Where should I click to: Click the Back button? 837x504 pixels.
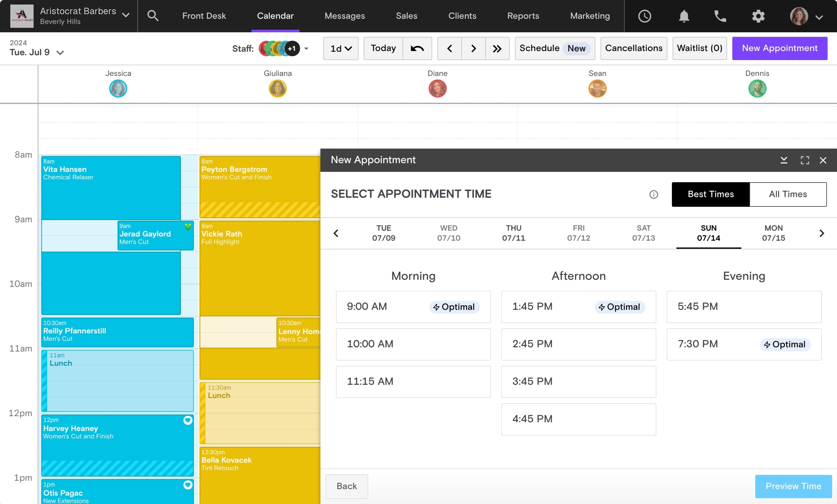(x=346, y=486)
